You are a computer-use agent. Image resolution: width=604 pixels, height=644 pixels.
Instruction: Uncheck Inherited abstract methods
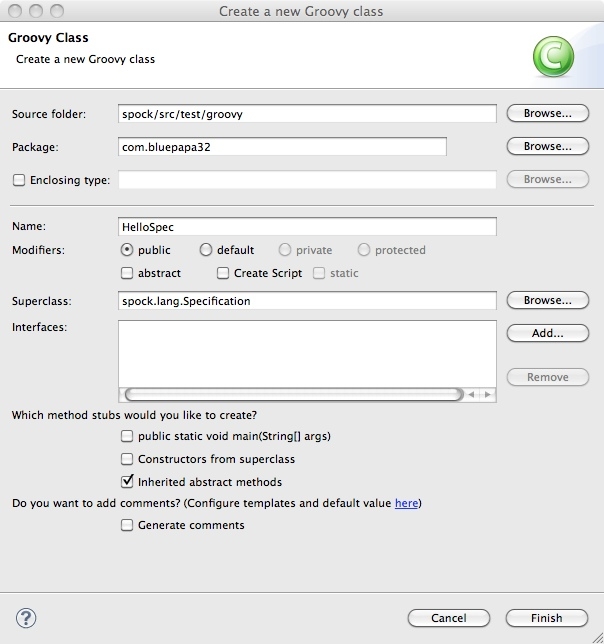pyautogui.click(x=127, y=481)
